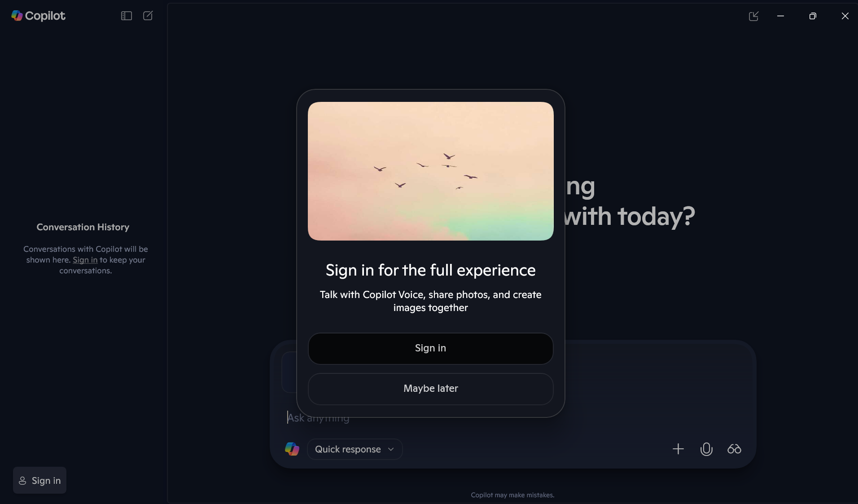Start a new chat with compose icon
The image size is (858, 504).
(x=148, y=16)
